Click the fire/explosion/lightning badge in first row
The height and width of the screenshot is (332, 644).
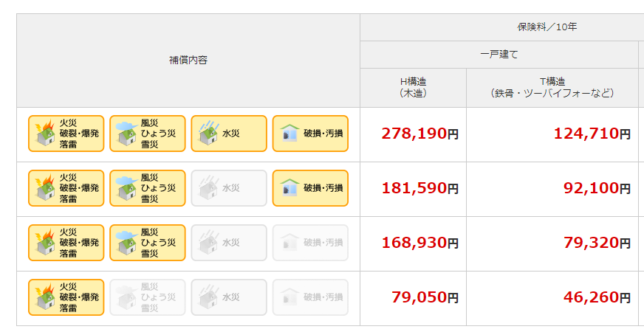66,134
